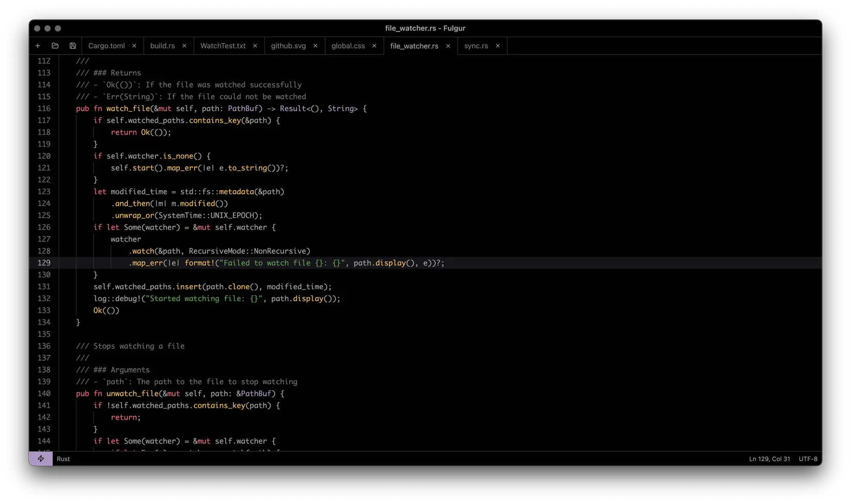Save the file with the floppy disk icon
Viewport: 851px width, 504px height.
pos(73,46)
